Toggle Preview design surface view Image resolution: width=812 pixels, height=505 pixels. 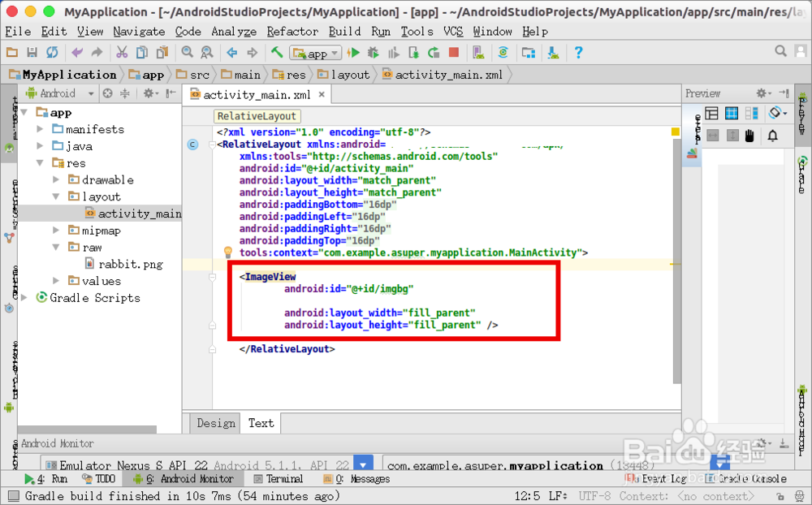point(711,113)
